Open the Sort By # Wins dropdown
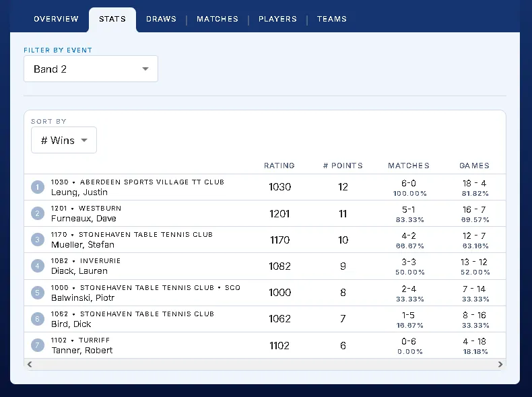The width and height of the screenshot is (532, 397). click(64, 140)
